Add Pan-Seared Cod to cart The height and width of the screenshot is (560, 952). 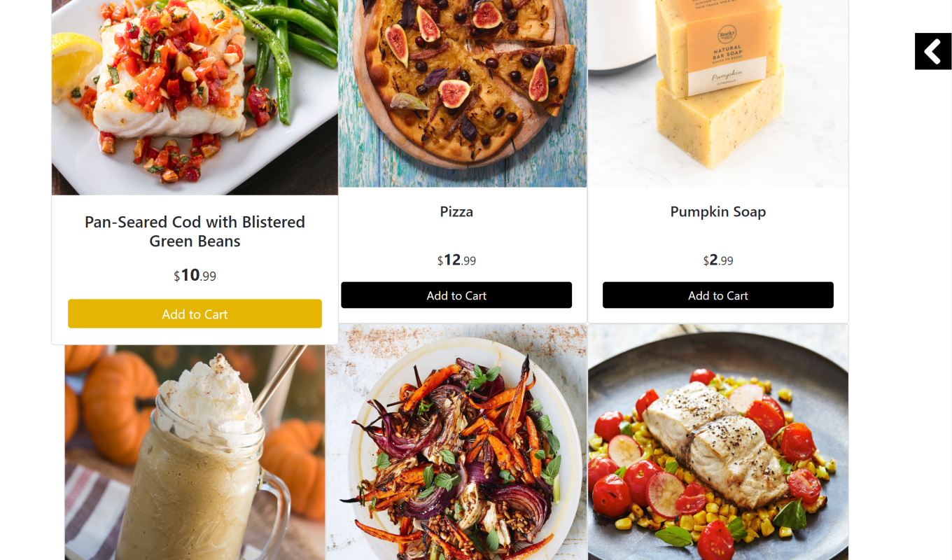pyautogui.click(x=195, y=314)
